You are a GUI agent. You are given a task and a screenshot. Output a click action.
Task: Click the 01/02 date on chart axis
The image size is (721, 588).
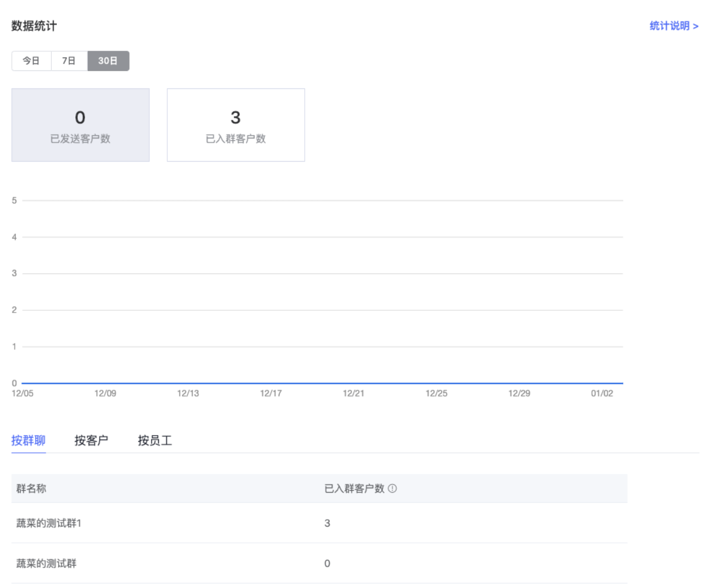(x=602, y=393)
